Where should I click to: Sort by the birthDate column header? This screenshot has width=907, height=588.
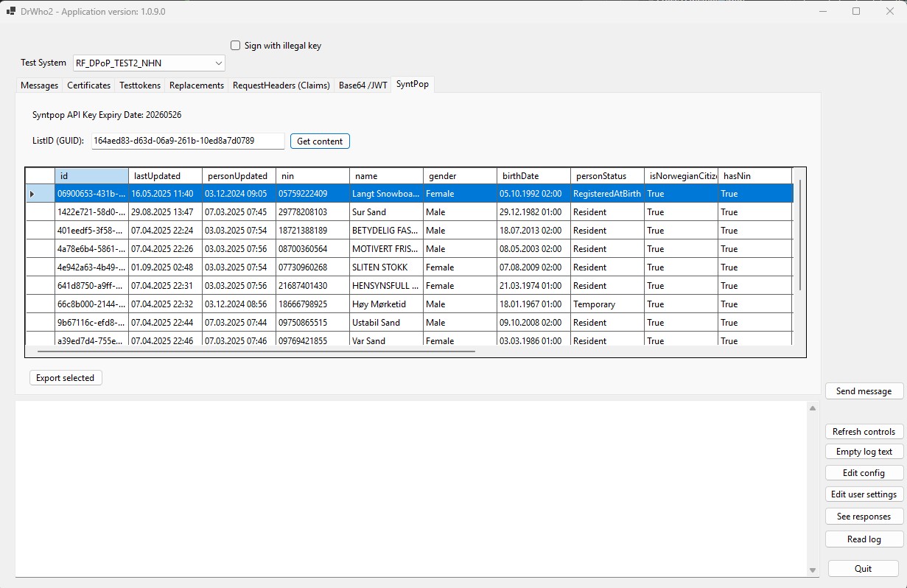533,176
